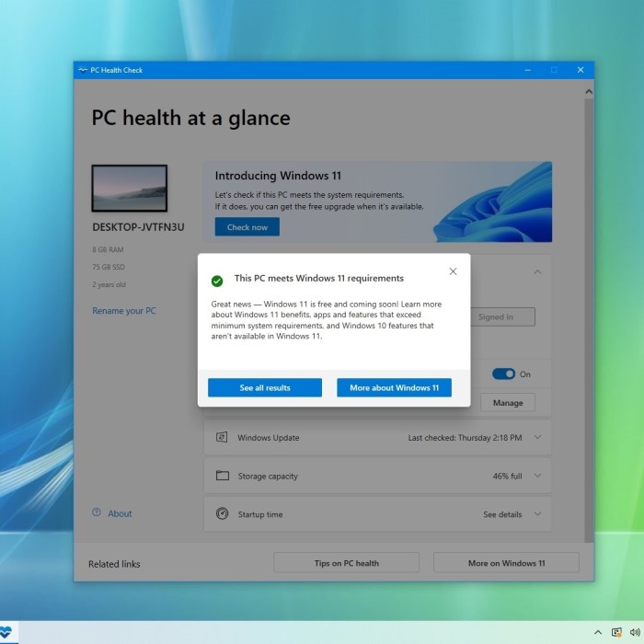Image resolution: width=644 pixels, height=644 pixels.
Task: Click More about Windows 11 button
Action: (x=395, y=387)
